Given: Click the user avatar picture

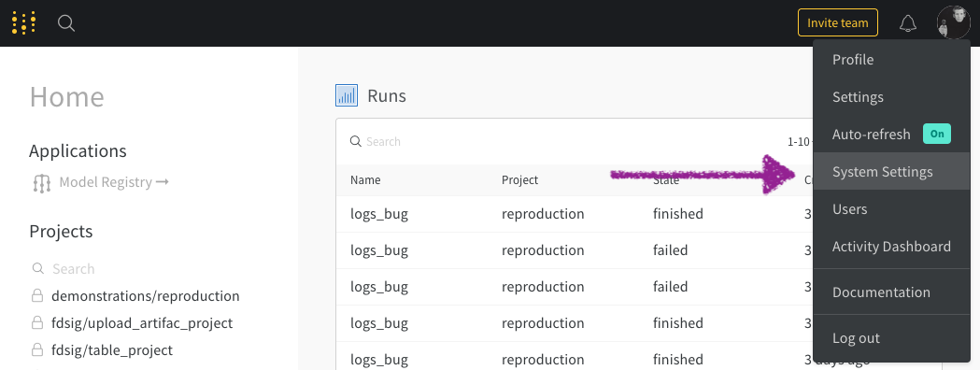Looking at the screenshot, I should click(x=953, y=23).
